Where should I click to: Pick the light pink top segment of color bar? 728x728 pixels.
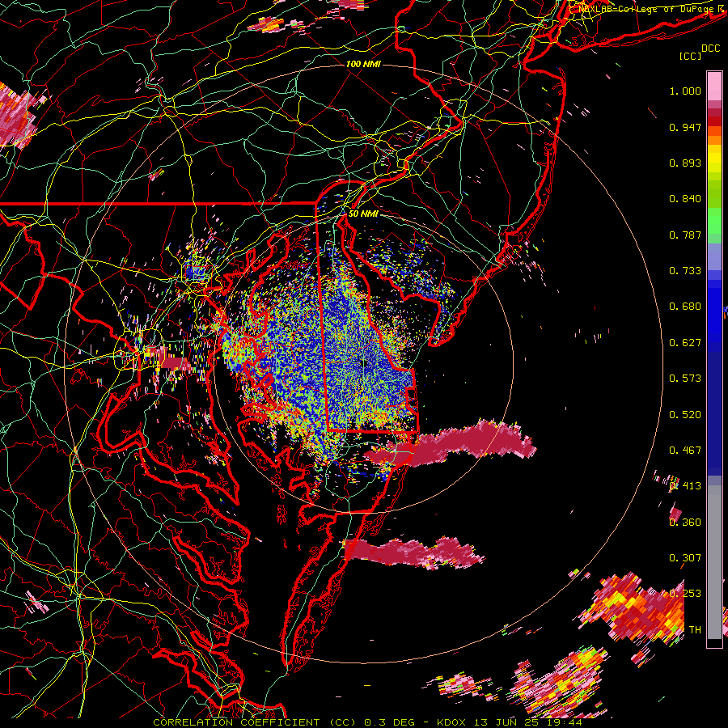tap(714, 86)
